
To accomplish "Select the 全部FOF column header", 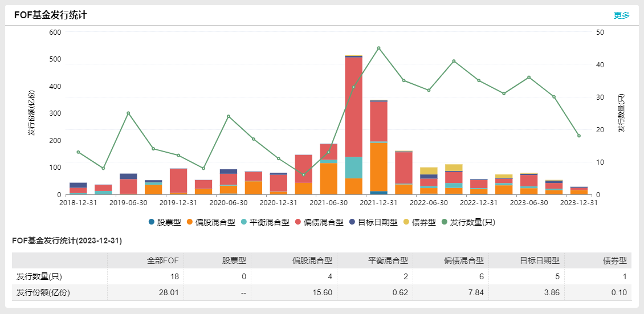I will pyautogui.click(x=163, y=260).
